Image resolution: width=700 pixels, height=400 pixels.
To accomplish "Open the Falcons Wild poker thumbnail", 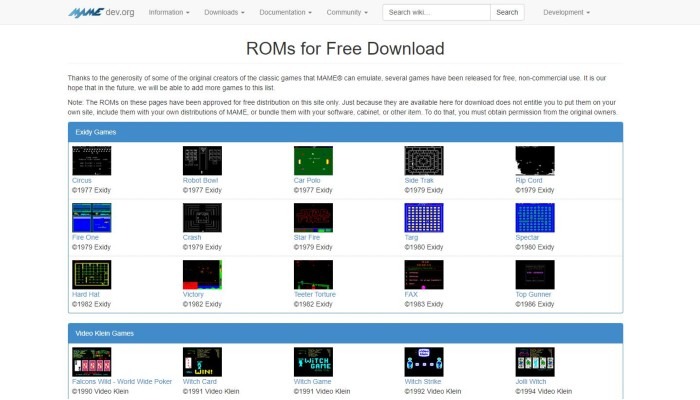I will [92, 362].
